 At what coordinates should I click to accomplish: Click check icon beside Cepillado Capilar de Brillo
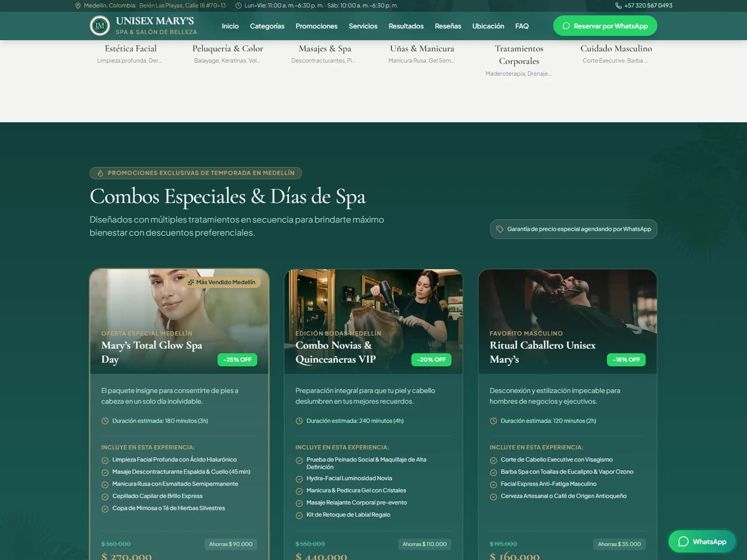(105, 497)
